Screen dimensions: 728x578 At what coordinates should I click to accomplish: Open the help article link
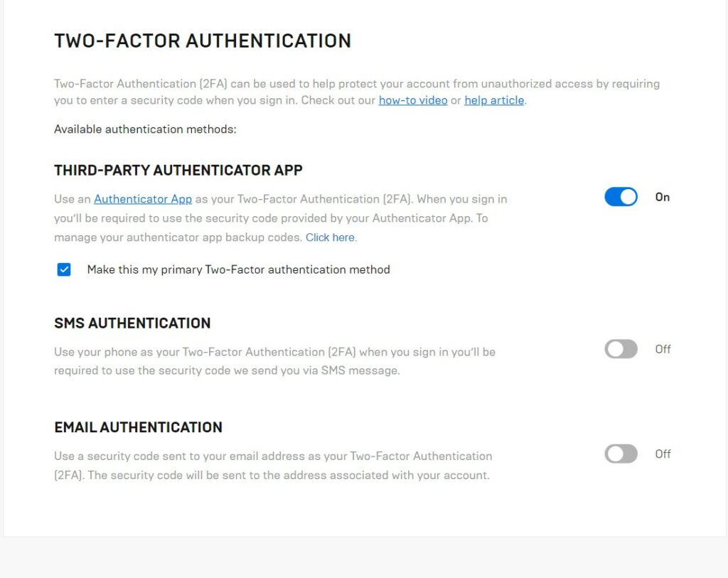pos(494,100)
